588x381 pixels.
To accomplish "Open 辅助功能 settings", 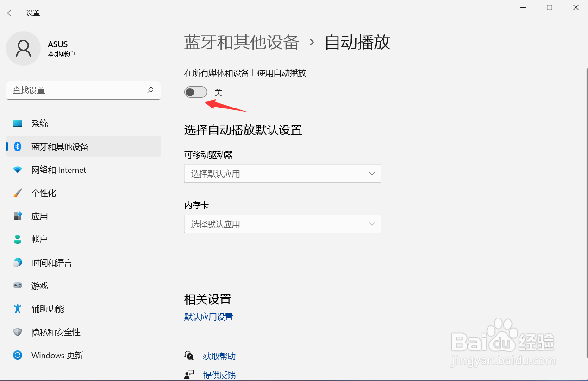I will point(48,309).
